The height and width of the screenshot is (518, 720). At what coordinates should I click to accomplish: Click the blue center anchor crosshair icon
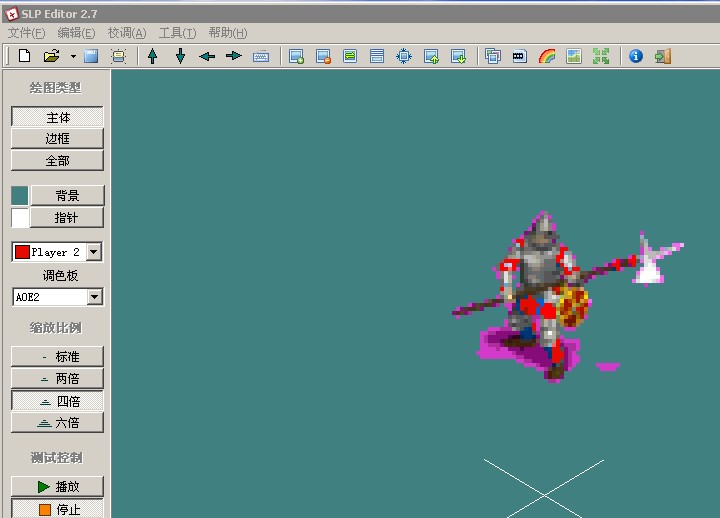(x=404, y=56)
